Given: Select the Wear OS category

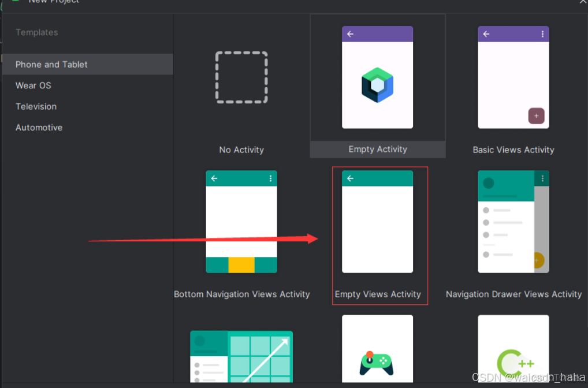Looking at the screenshot, I should click(33, 85).
